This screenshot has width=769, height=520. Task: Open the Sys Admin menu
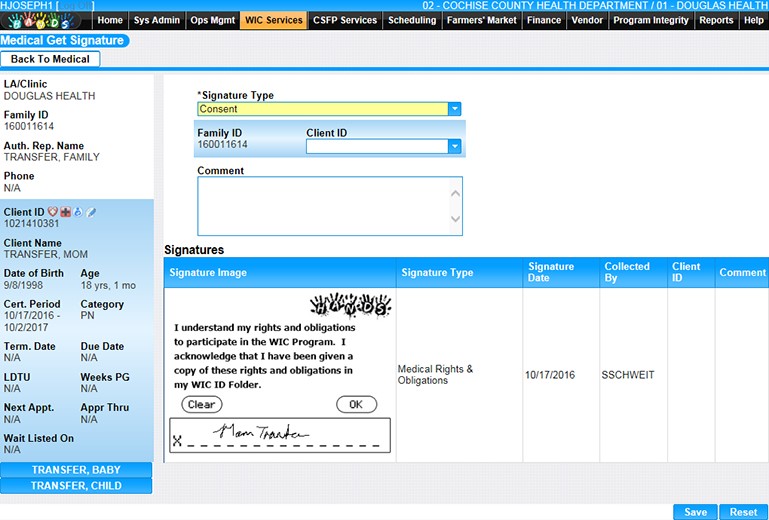158,20
